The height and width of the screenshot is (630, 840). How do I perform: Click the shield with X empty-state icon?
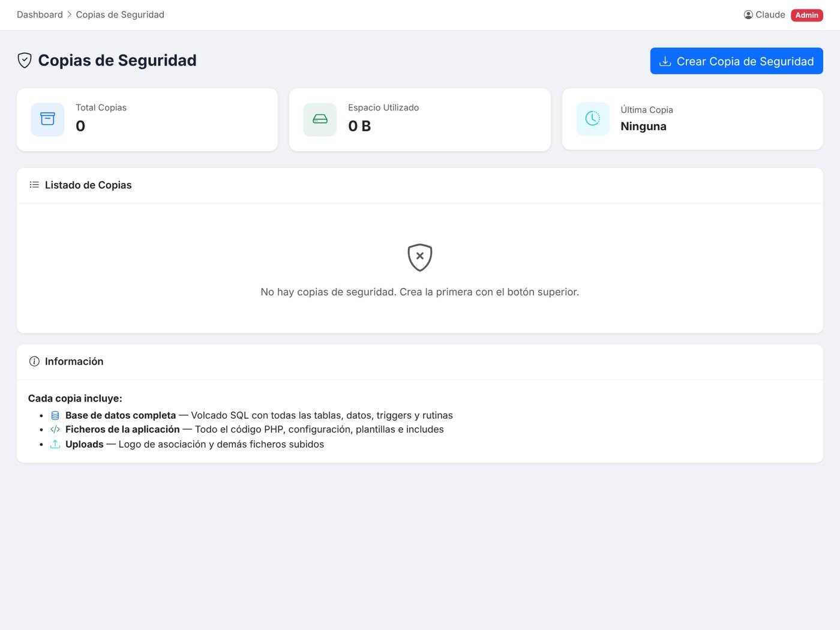point(420,257)
